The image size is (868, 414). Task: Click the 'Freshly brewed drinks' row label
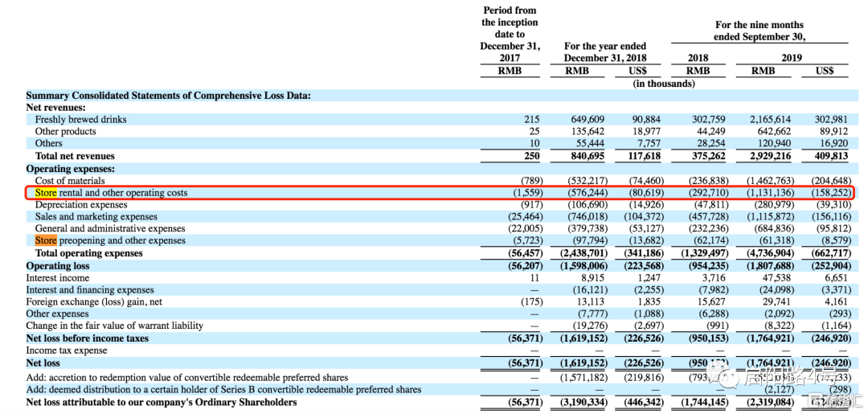pos(81,120)
